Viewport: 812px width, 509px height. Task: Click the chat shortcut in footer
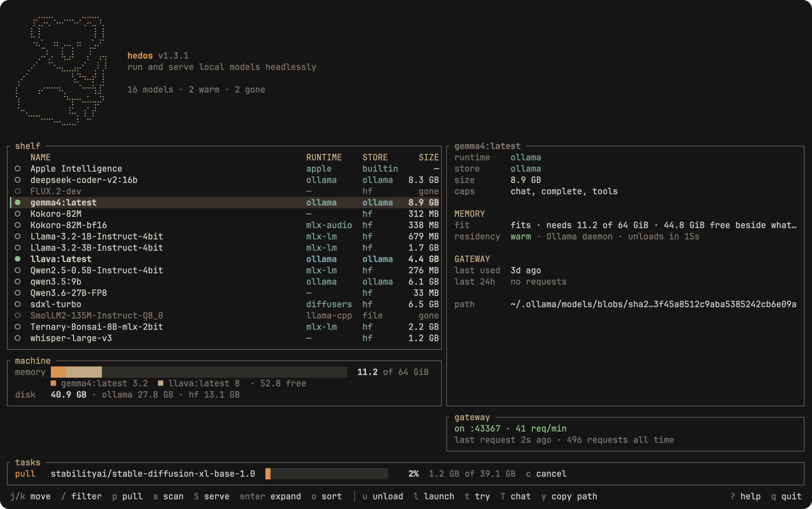[x=515, y=496]
